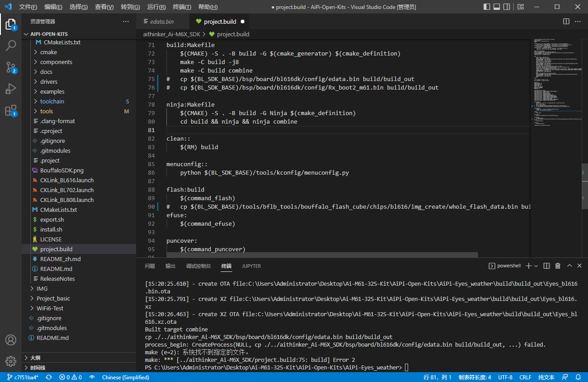
Task: Change CRLF line ending setting
Action: [525, 377]
